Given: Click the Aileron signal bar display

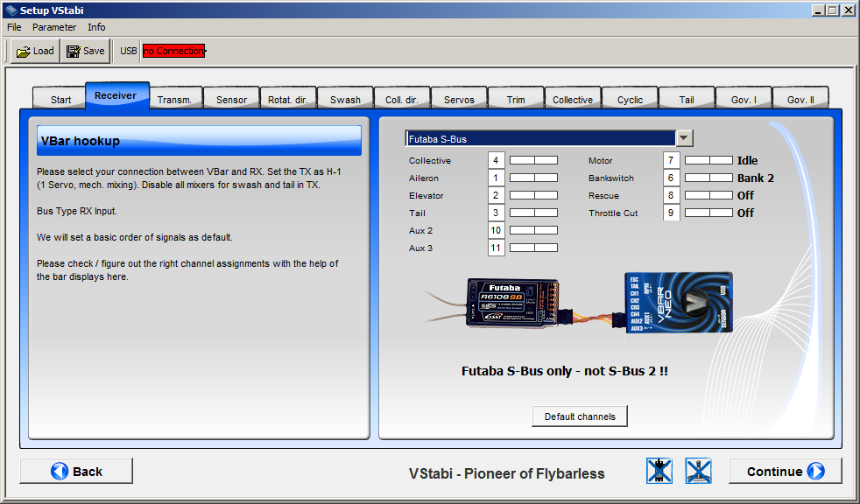Looking at the screenshot, I should tap(533, 178).
